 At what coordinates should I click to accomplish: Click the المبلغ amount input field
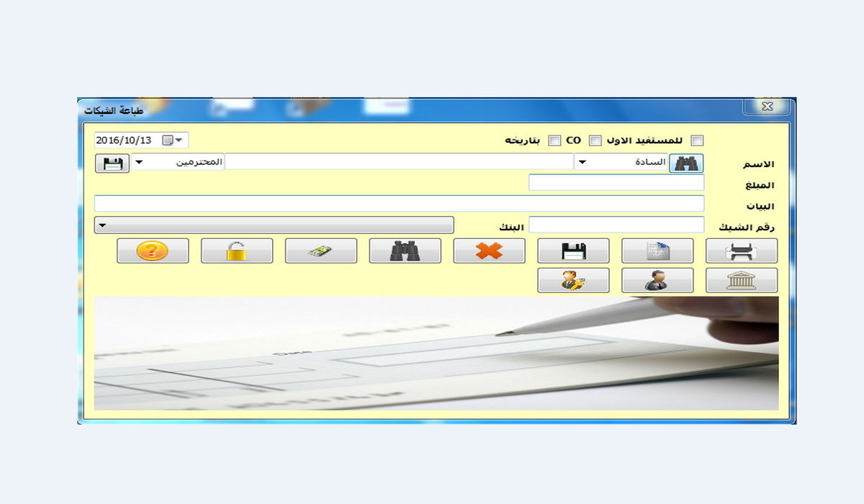616,183
